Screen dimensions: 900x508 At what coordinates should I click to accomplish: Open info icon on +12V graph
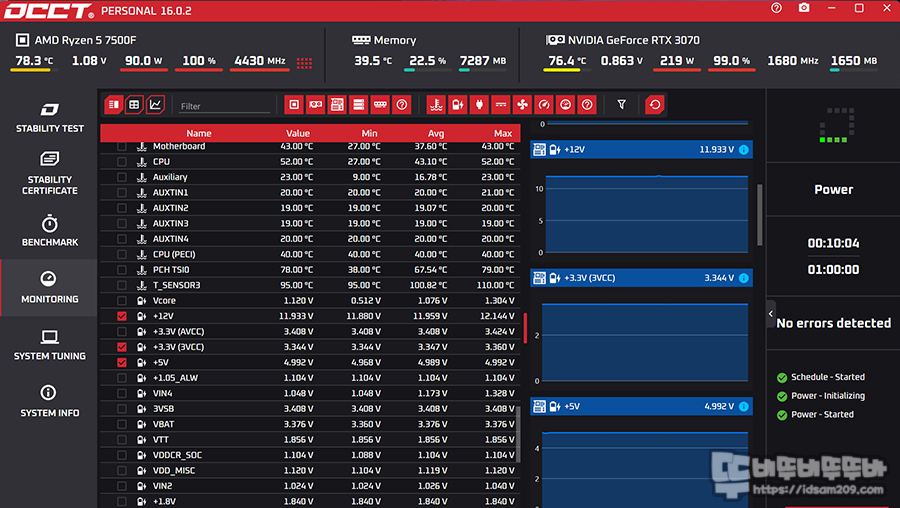(744, 150)
